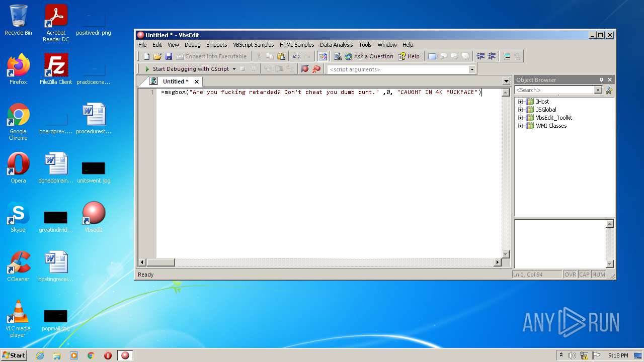The width and height of the screenshot is (644, 362).
Task: Open VLC media player shortcut
Action: [18, 319]
